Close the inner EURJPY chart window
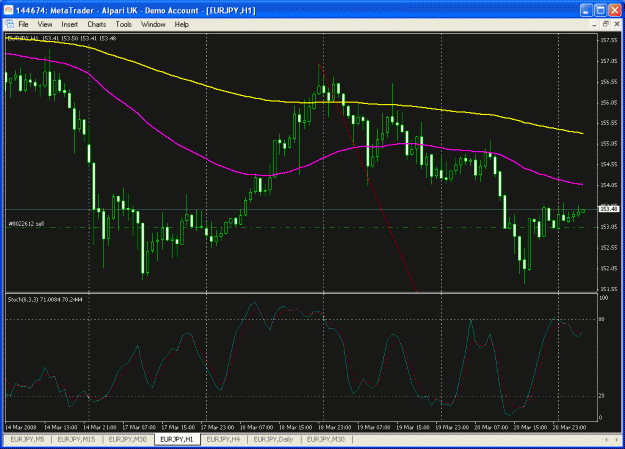The image size is (625, 449). [x=617, y=24]
